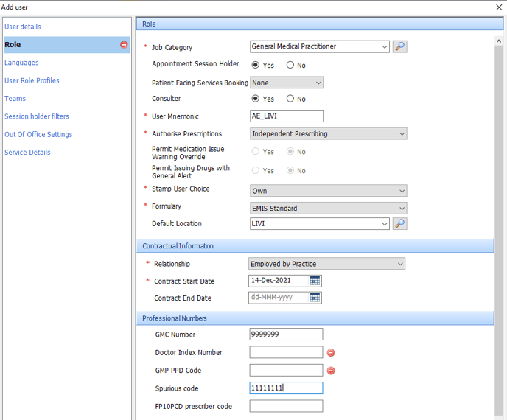Expand the Relationship dropdown
Image resolution: width=507 pixels, height=420 pixels.
click(326, 264)
